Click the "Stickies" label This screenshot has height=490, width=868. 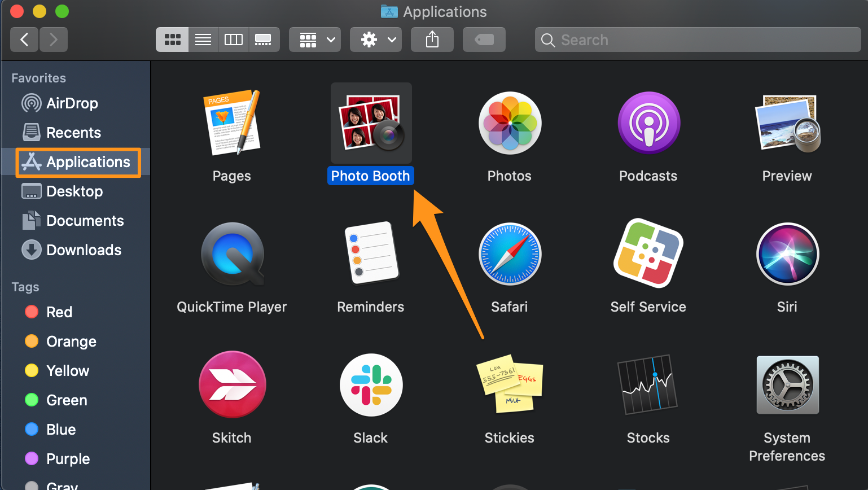point(510,438)
